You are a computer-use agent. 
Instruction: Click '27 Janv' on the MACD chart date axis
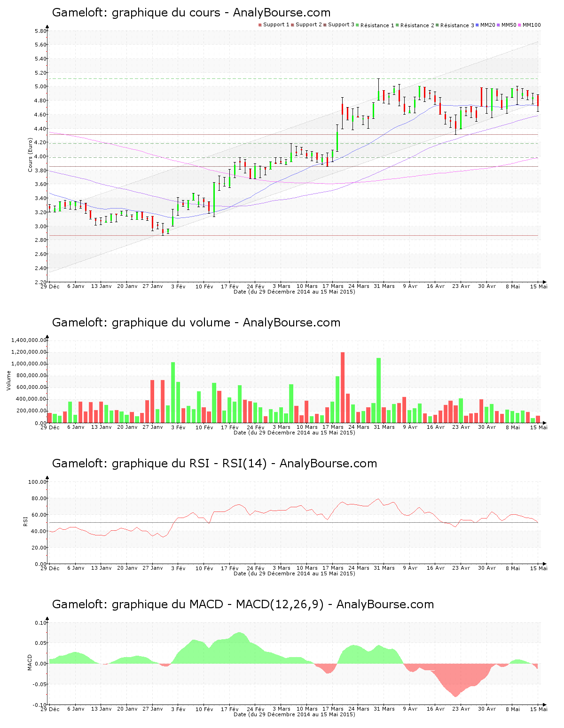point(152,709)
